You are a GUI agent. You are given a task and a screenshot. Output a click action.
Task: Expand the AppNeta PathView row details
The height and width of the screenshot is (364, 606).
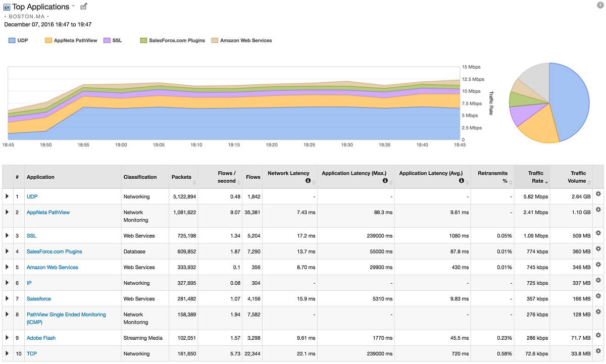[7, 212]
